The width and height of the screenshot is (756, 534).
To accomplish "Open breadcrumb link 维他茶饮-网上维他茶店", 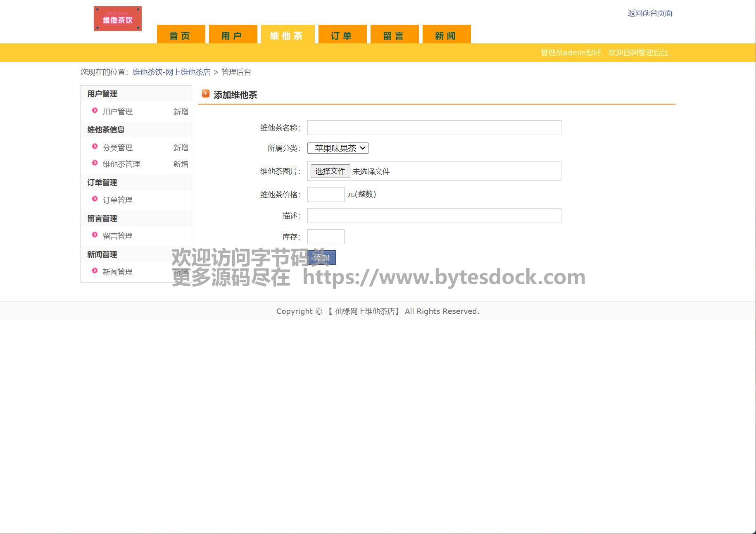I will (x=171, y=72).
